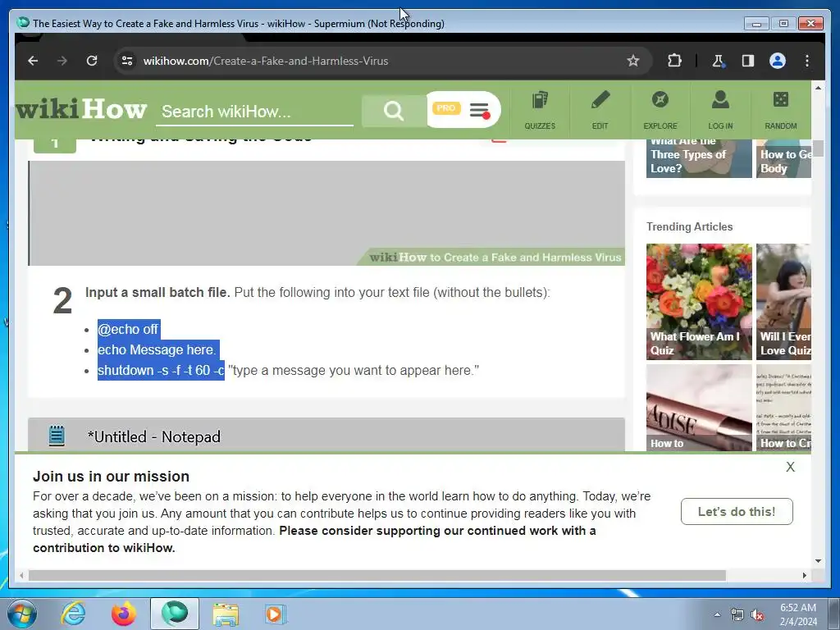Show hidden system tray icons

[717, 614]
